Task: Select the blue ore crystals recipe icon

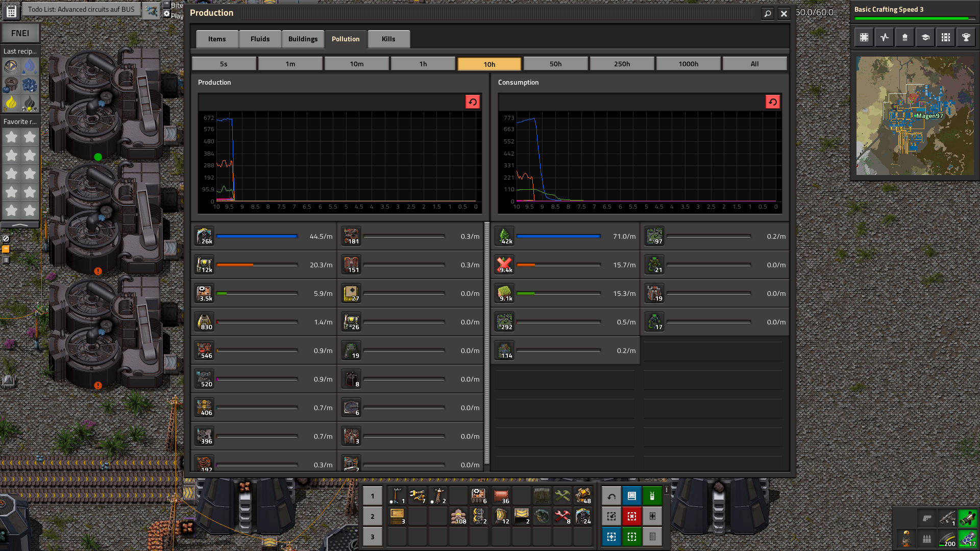Action: tap(30, 84)
